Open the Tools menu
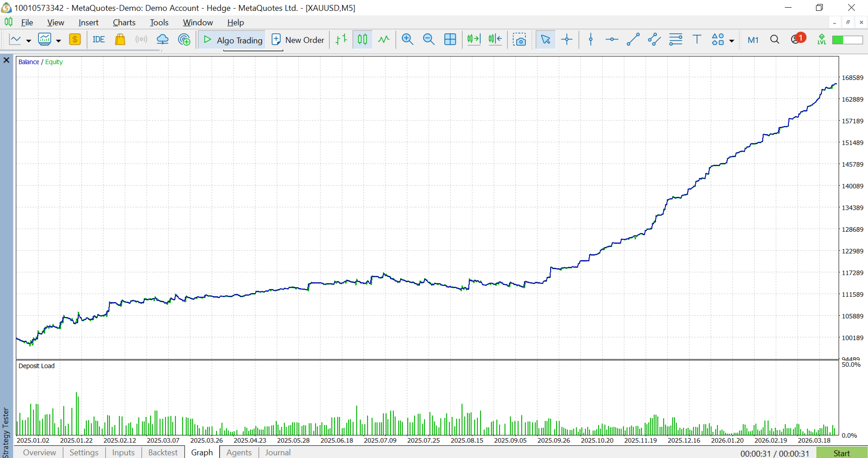Image resolution: width=868 pixels, height=458 pixels. [159, 23]
